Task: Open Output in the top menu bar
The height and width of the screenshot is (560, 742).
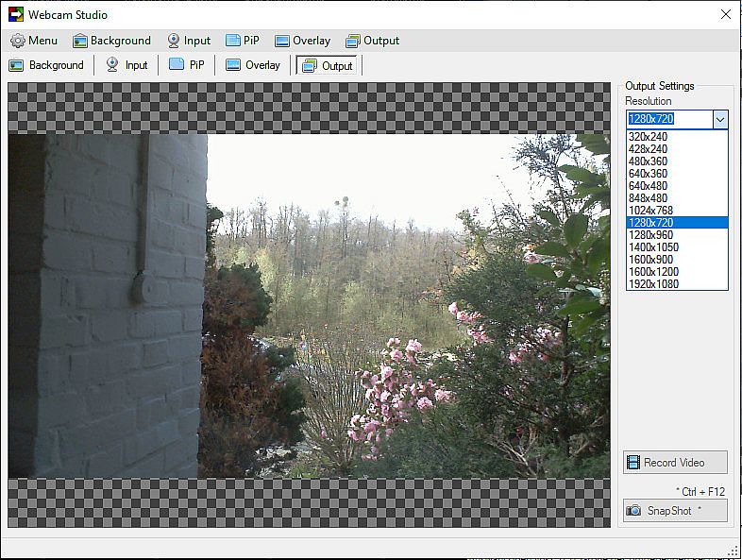Action: 373,41
